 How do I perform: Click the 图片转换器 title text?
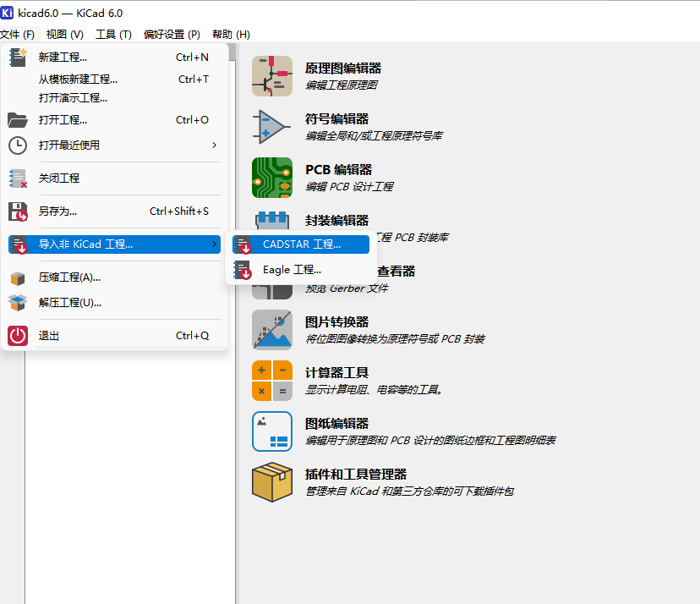337,322
